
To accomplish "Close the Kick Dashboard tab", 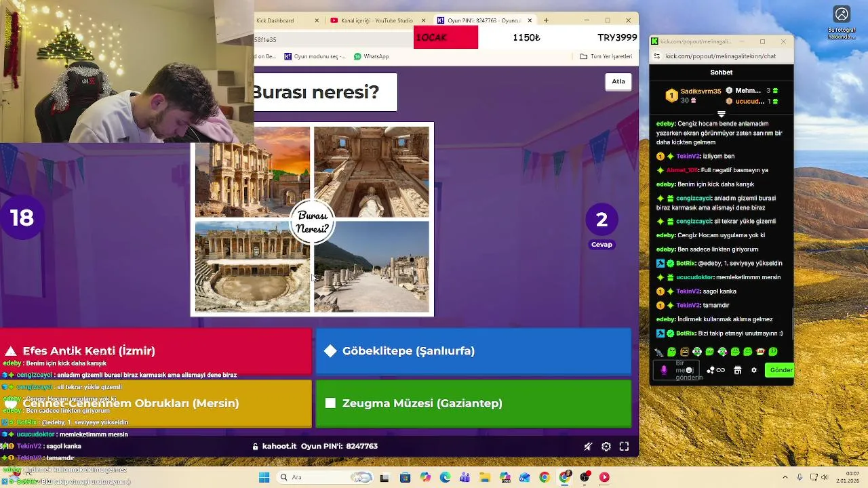I will coord(317,20).
